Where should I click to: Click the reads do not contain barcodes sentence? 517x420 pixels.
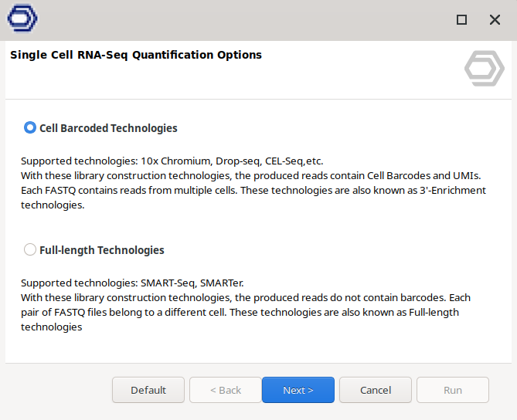[x=244, y=297]
